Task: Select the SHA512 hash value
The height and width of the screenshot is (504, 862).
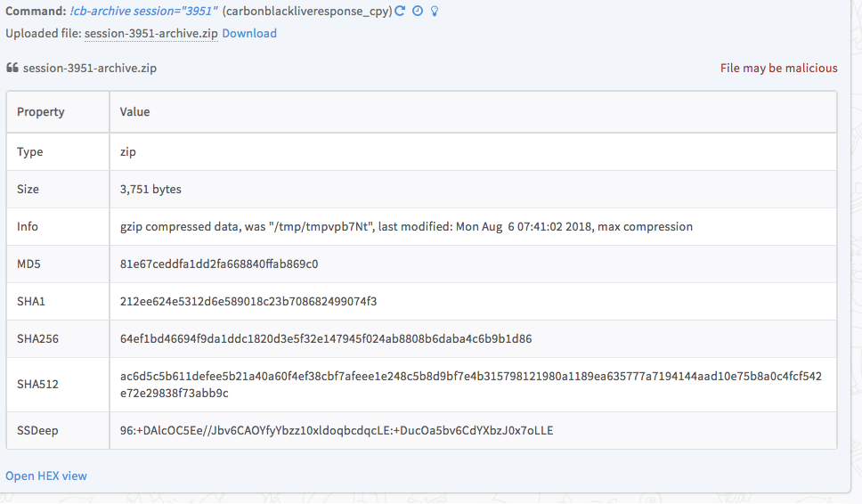Action: tap(471, 385)
